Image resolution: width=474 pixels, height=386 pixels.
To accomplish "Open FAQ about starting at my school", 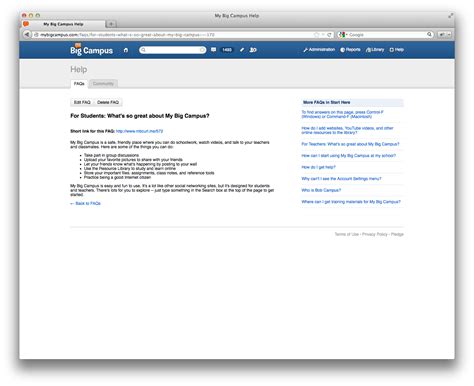I will pyautogui.click(x=349, y=156).
